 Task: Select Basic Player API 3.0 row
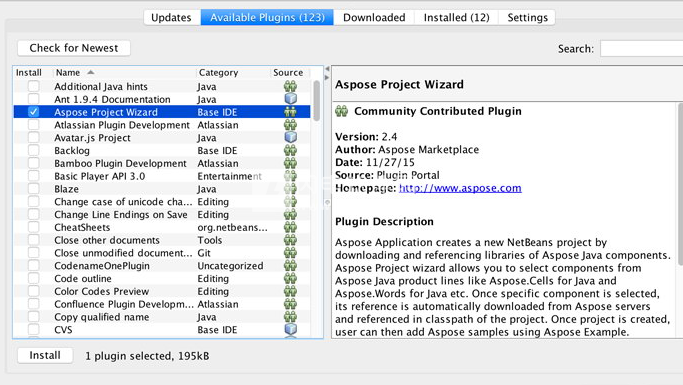click(x=162, y=176)
